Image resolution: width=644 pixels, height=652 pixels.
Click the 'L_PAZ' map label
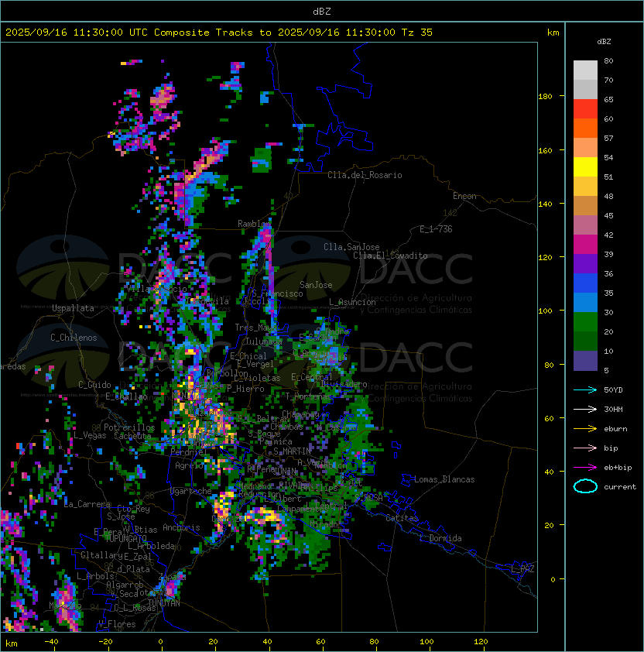coord(522,569)
